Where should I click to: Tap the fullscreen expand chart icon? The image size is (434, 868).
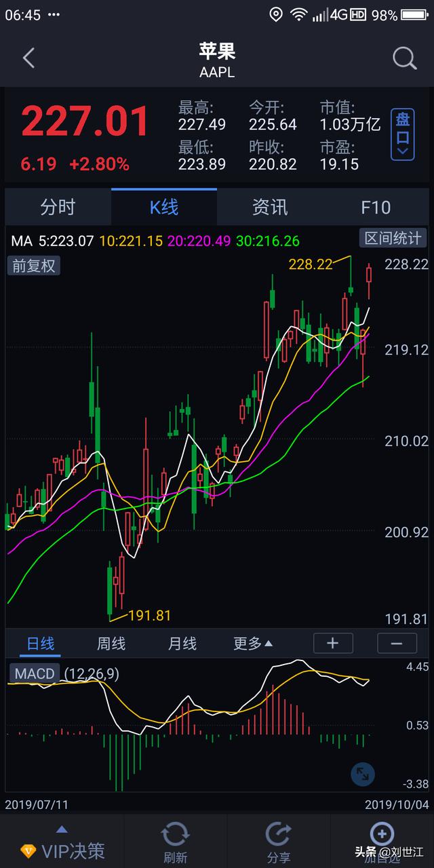tap(363, 774)
